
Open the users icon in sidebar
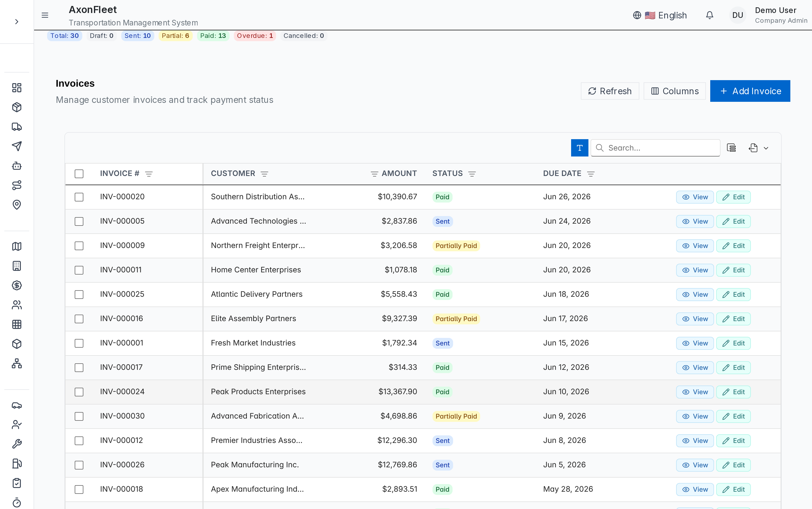coord(17,305)
